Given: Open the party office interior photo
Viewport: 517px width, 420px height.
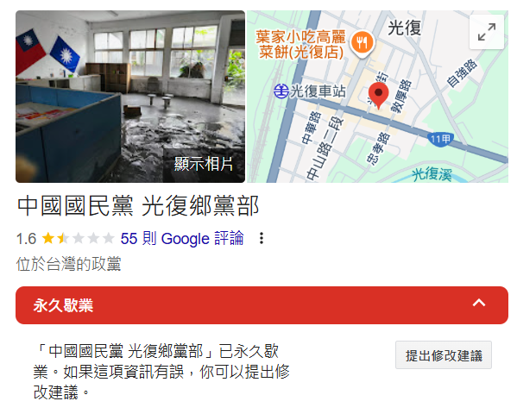Looking at the screenshot, I should tap(130, 97).
